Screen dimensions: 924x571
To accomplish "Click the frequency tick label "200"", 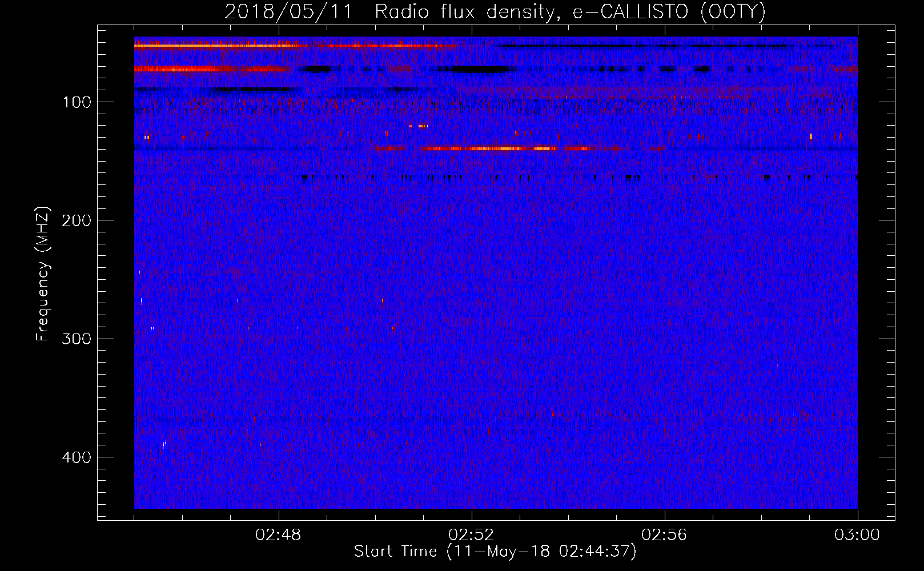I will point(77,221).
